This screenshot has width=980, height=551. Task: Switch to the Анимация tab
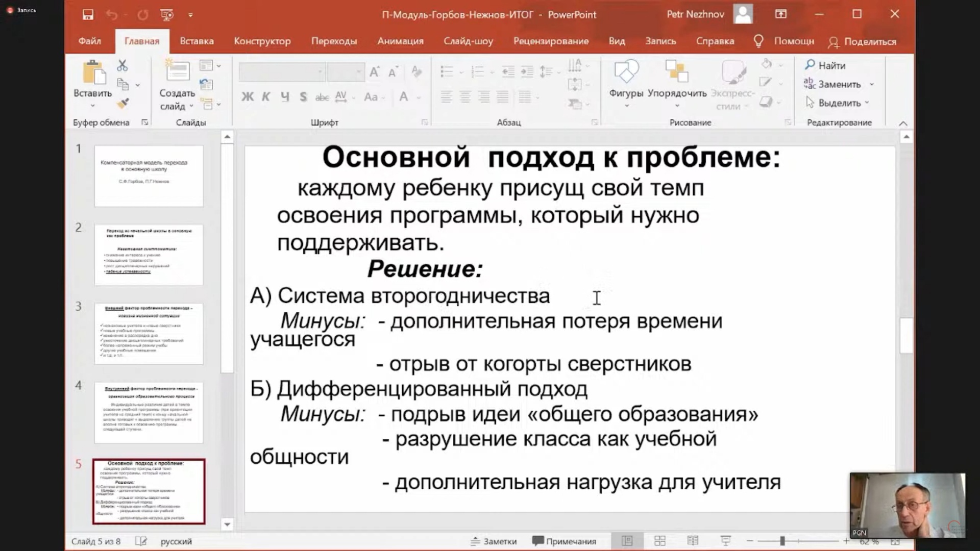tap(400, 41)
